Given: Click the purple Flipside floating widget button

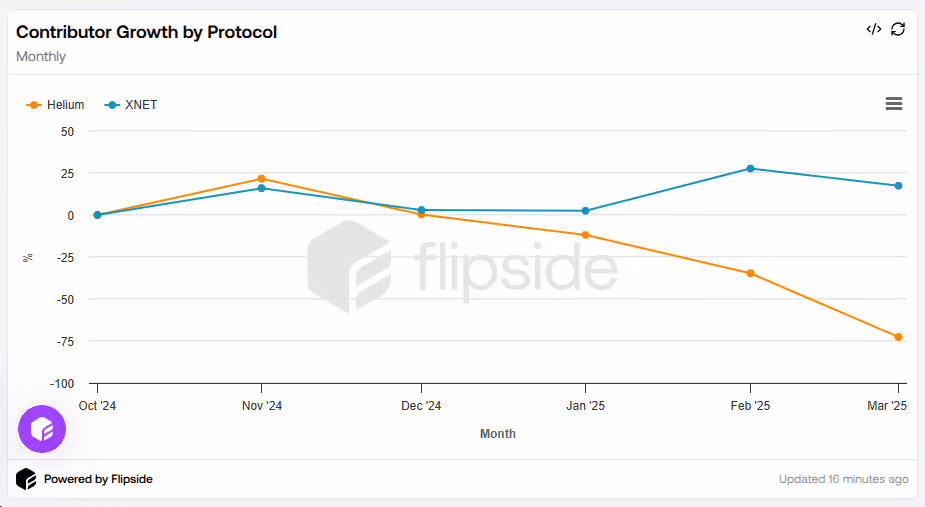Looking at the screenshot, I should (x=42, y=429).
